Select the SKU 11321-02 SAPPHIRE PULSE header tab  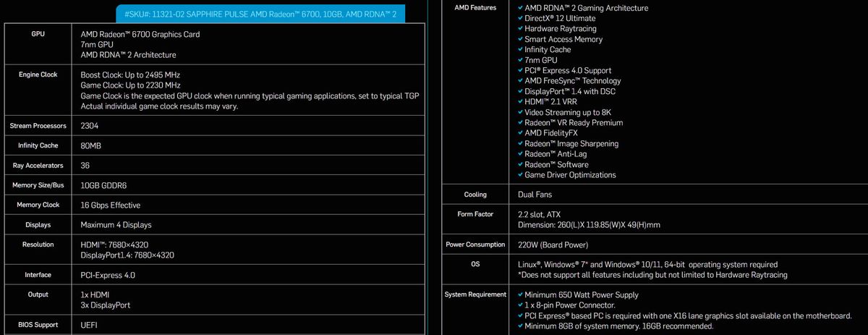pos(260,14)
